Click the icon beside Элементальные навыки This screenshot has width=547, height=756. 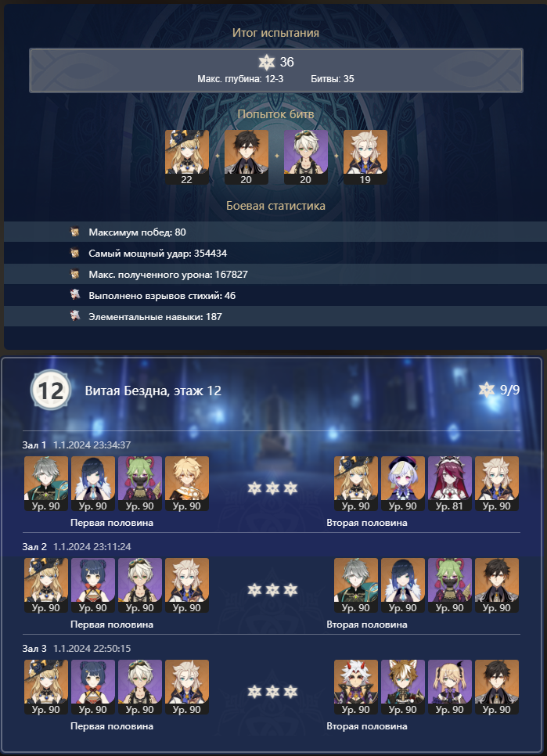[x=74, y=316]
